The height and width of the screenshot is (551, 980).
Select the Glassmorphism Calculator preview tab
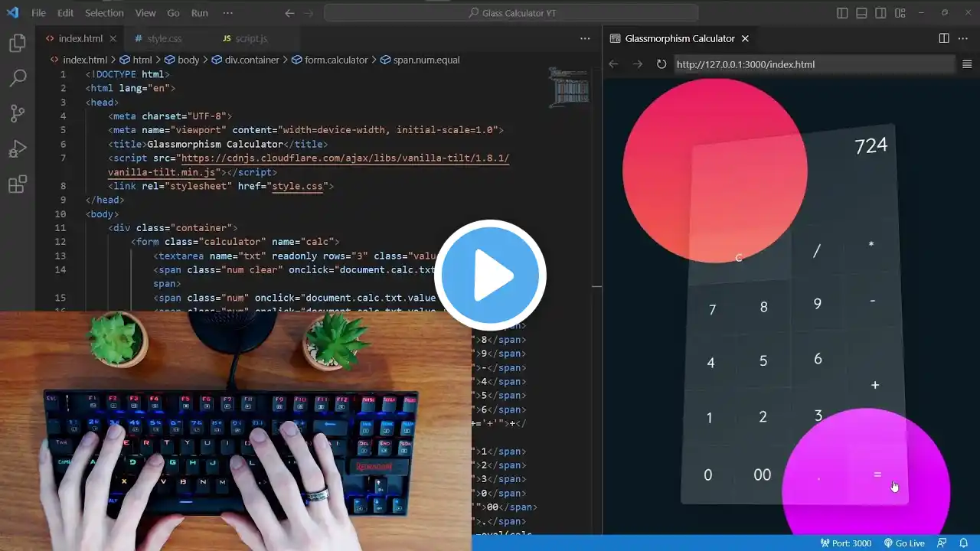(679, 38)
